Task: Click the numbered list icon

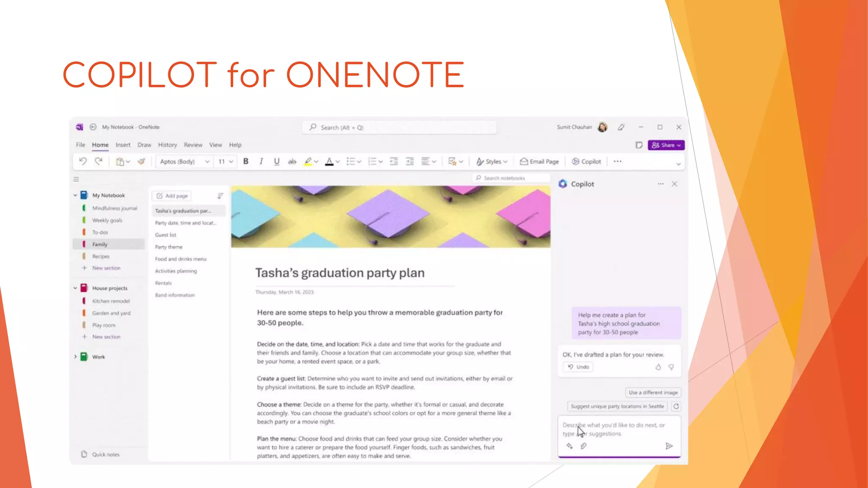Action: point(372,161)
